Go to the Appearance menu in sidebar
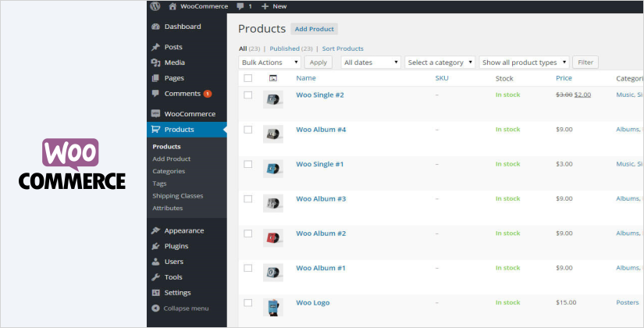This screenshot has height=328, width=644. pyautogui.click(x=183, y=230)
